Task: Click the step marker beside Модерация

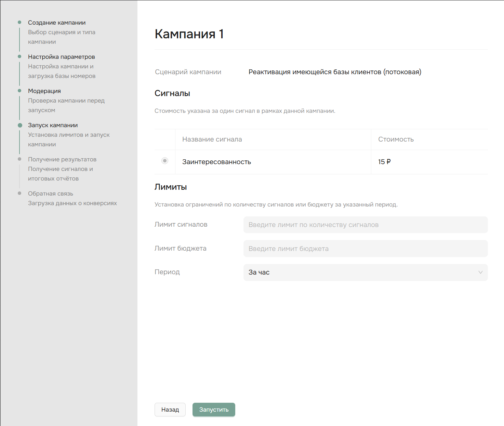Action: pyautogui.click(x=19, y=91)
